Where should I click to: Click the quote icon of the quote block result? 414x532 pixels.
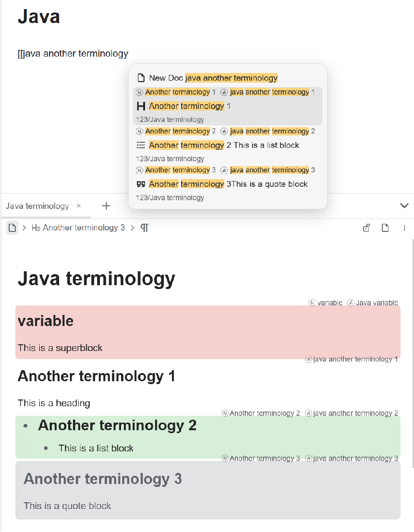pyautogui.click(x=141, y=184)
